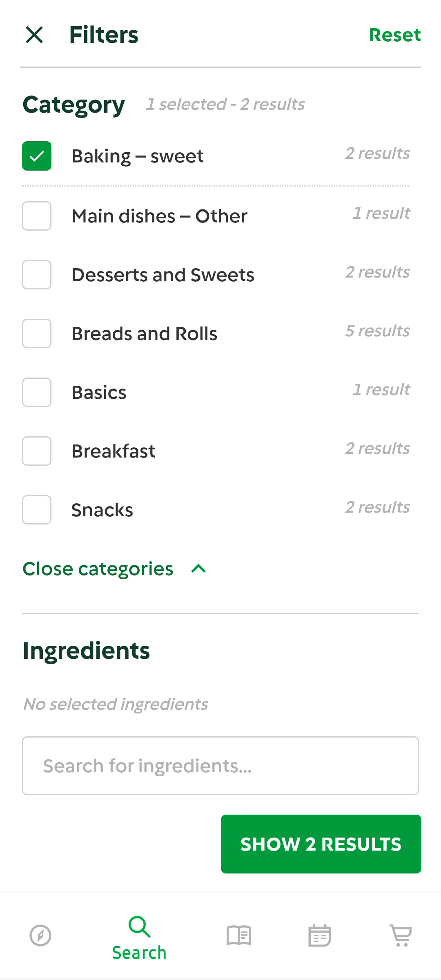This screenshot has width=441, height=980.
Task: Open the compass discover tab icon
Action: coord(40,936)
